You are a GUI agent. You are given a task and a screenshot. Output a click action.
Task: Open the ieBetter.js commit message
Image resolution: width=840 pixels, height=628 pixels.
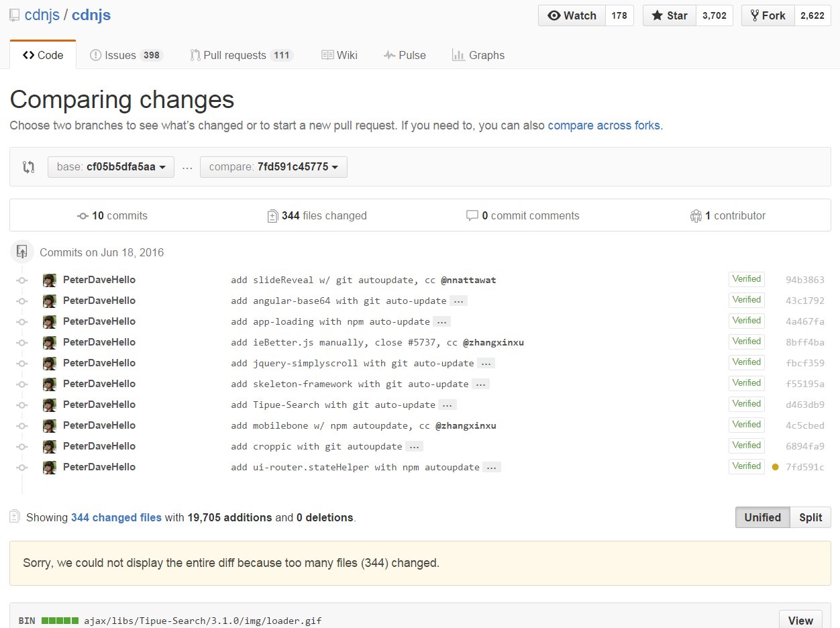point(344,342)
